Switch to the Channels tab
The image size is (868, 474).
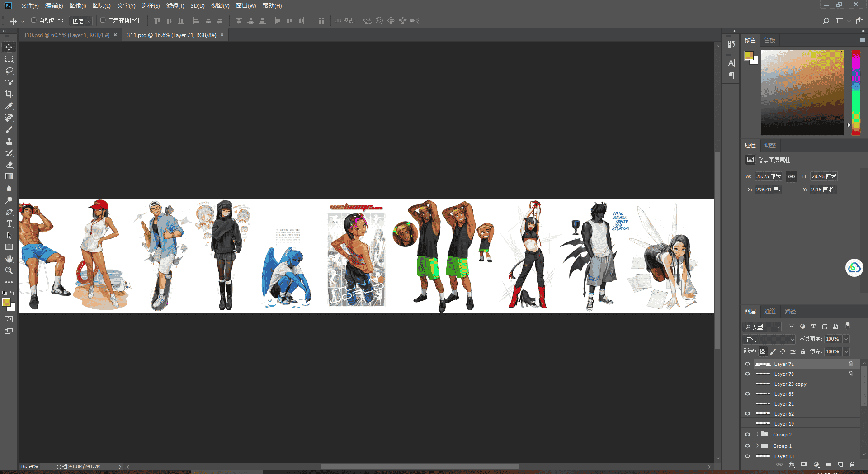pos(770,311)
